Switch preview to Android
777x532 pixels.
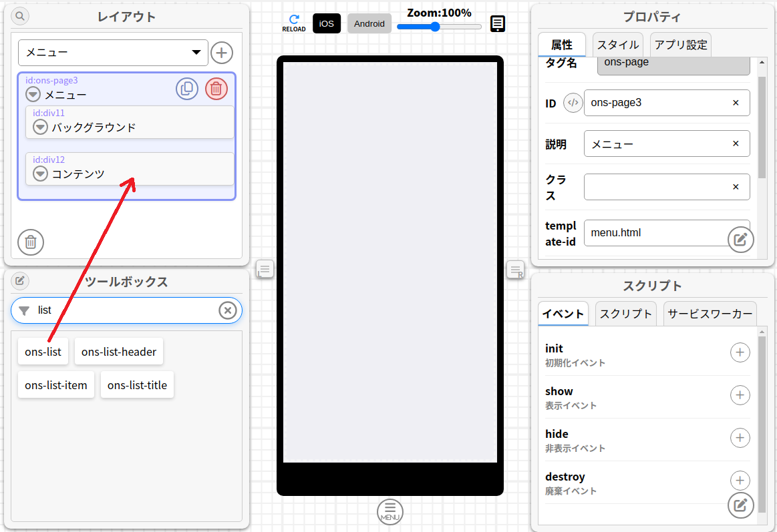369,23
